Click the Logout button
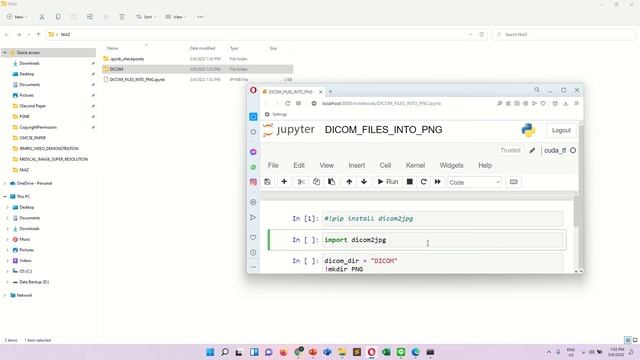The height and width of the screenshot is (360, 640). (x=561, y=131)
